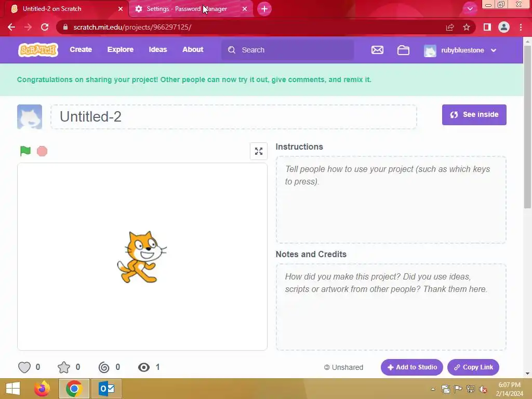The height and width of the screenshot is (399, 532).
Task: Close the Settings - Password Manager tab
Action: (245, 9)
